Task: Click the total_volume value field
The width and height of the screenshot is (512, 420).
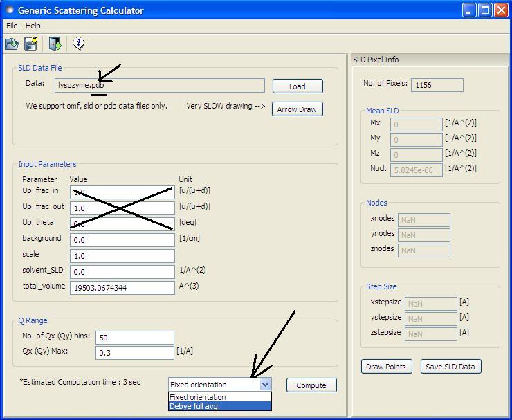Action: coord(122,288)
